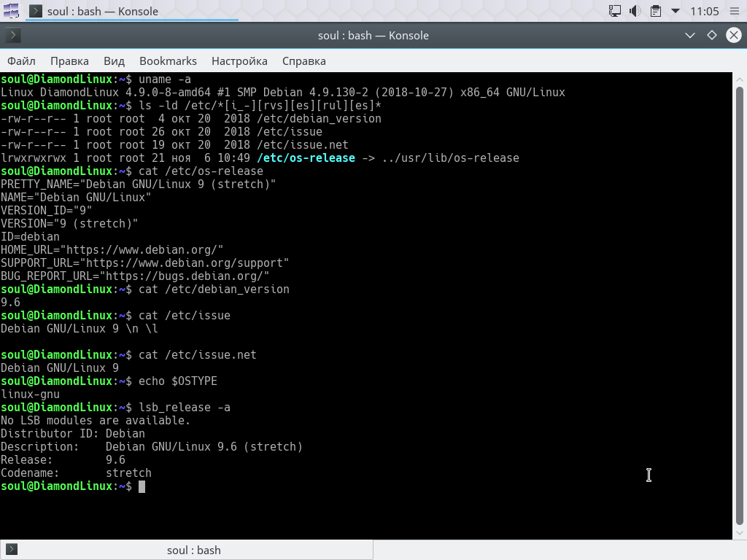Open the Файл menu

[x=21, y=61]
